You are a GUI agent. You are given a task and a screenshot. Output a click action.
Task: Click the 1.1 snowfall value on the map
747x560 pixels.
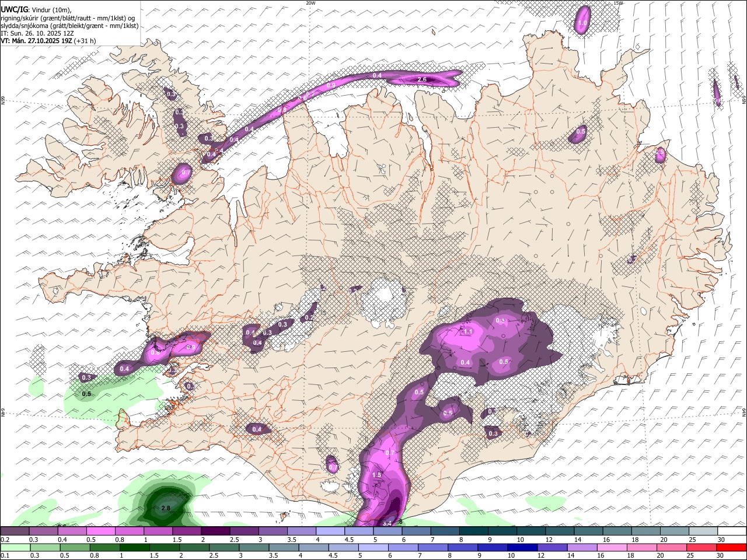click(468, 331)
